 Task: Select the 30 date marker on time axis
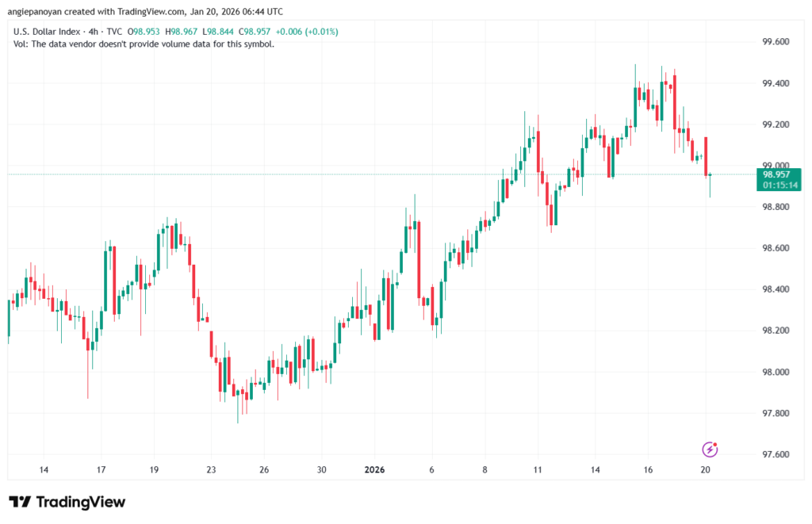321,470
